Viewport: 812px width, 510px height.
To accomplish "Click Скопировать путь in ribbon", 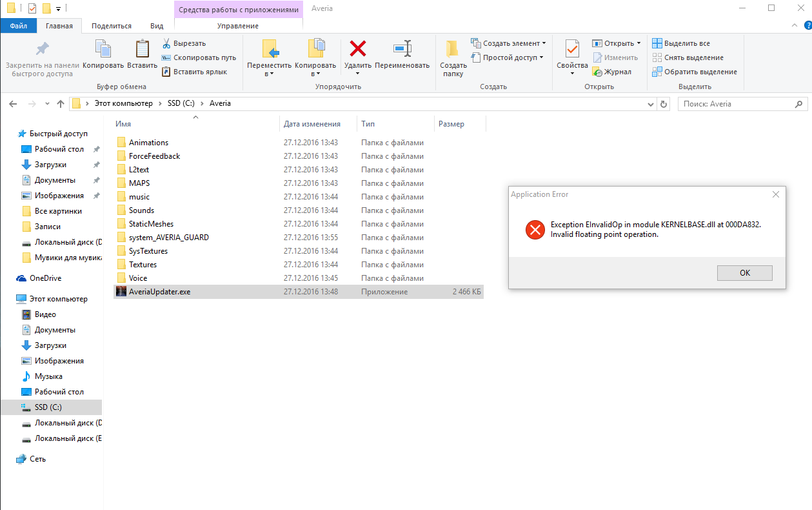I will 198,57.
